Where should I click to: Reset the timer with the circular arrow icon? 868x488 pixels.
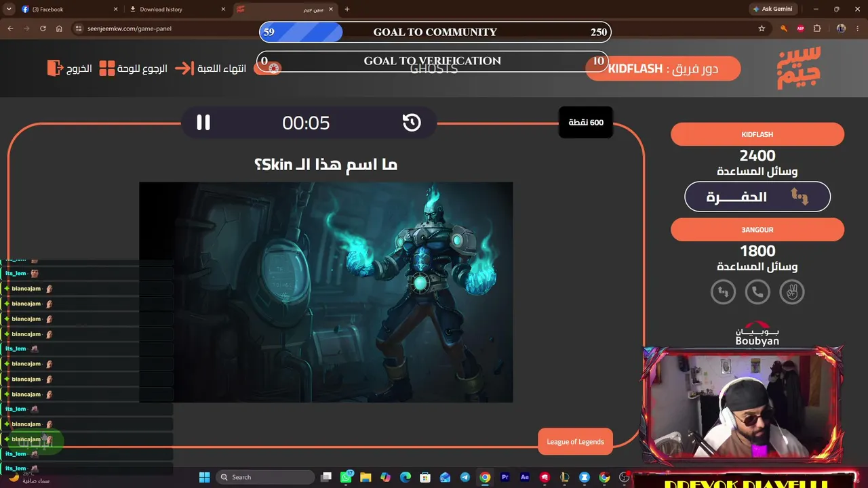[x=412, y=123]
